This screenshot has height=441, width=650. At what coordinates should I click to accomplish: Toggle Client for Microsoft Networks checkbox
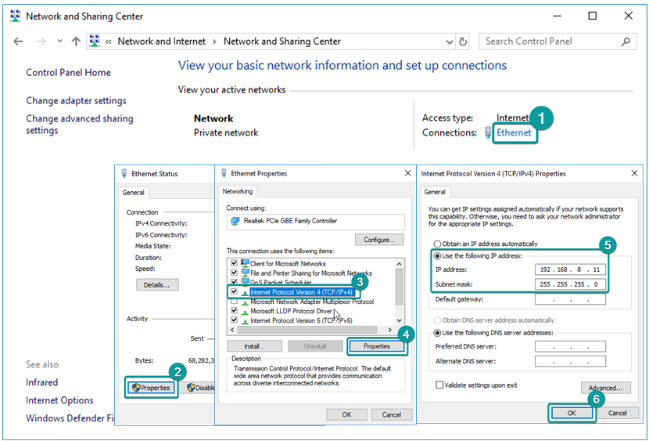point(234,263)
